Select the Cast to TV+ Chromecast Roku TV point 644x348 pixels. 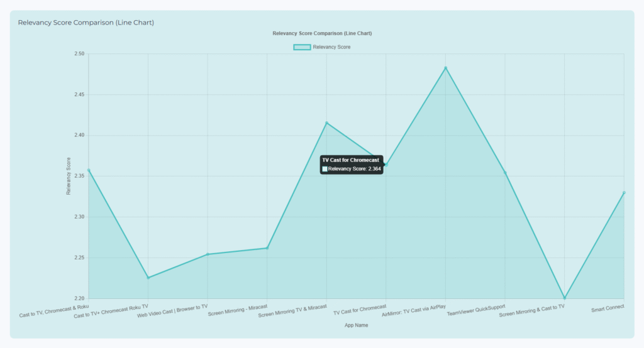148,278
